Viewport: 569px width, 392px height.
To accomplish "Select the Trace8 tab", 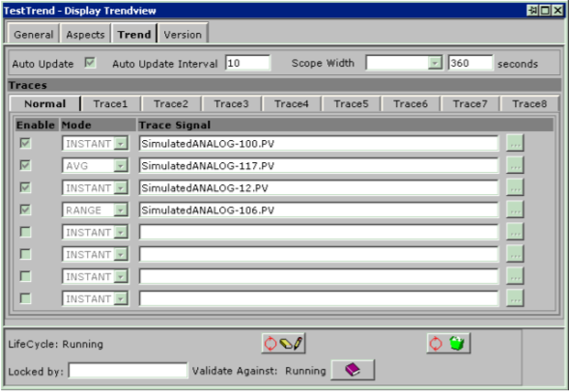I will (x=529, y=104).
